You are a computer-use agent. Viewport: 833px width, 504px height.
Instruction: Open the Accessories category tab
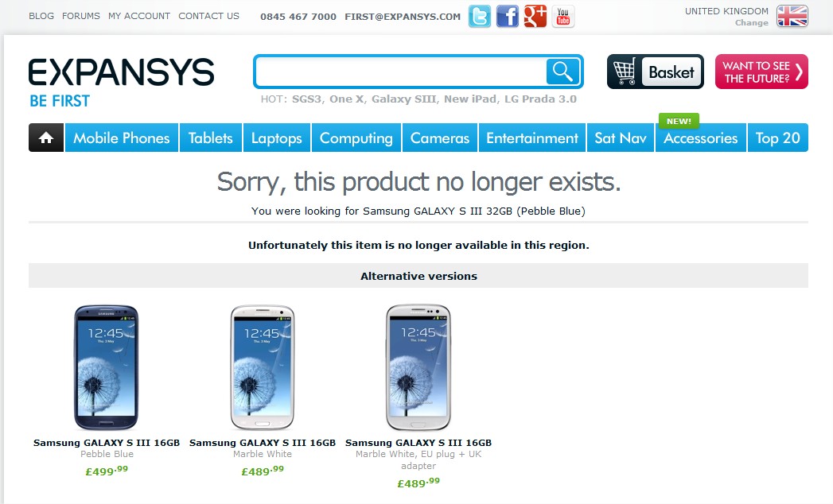tap(701, 138)
